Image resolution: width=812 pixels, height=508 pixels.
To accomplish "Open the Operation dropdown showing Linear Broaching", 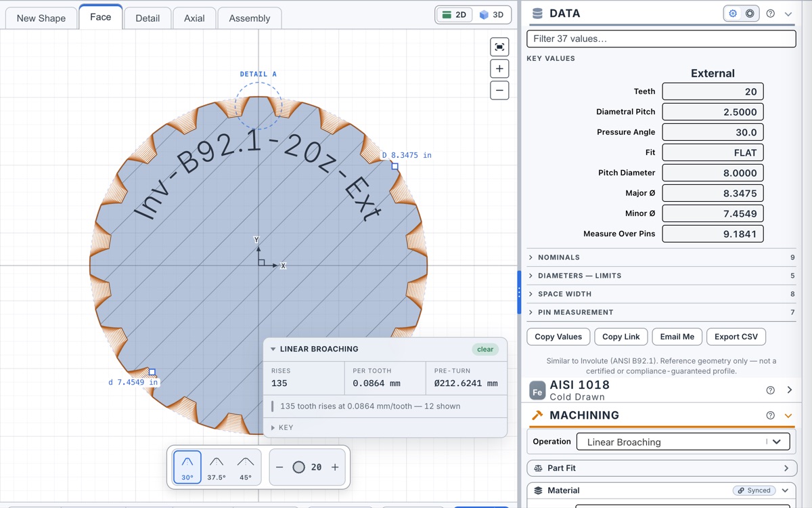I will [x=683, y=442].
